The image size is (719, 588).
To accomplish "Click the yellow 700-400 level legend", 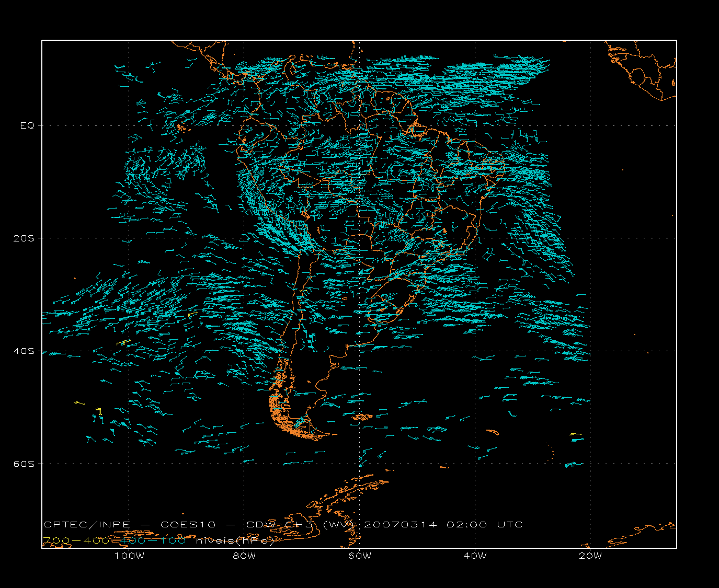I will tap(76, 541).
